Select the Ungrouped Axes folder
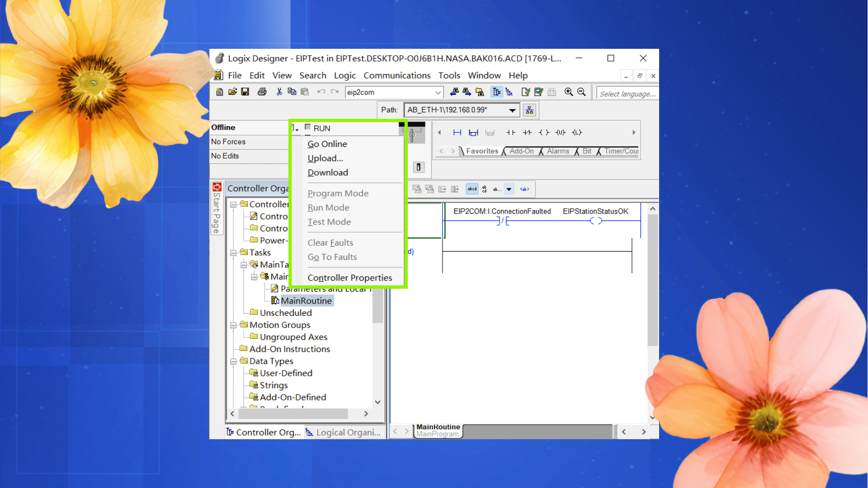Image resolution: width=868 pixels, height=488 pixels. (293, 337)
